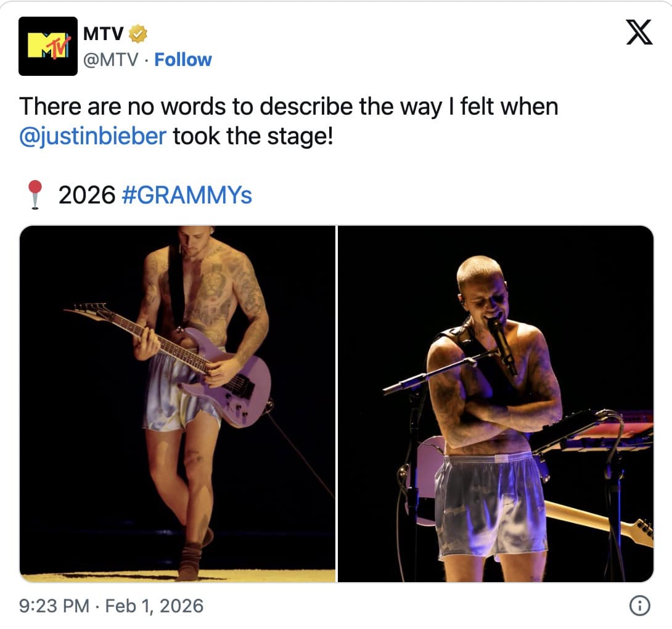Open the #GRAMMYs hashtag

click(187, 195)
